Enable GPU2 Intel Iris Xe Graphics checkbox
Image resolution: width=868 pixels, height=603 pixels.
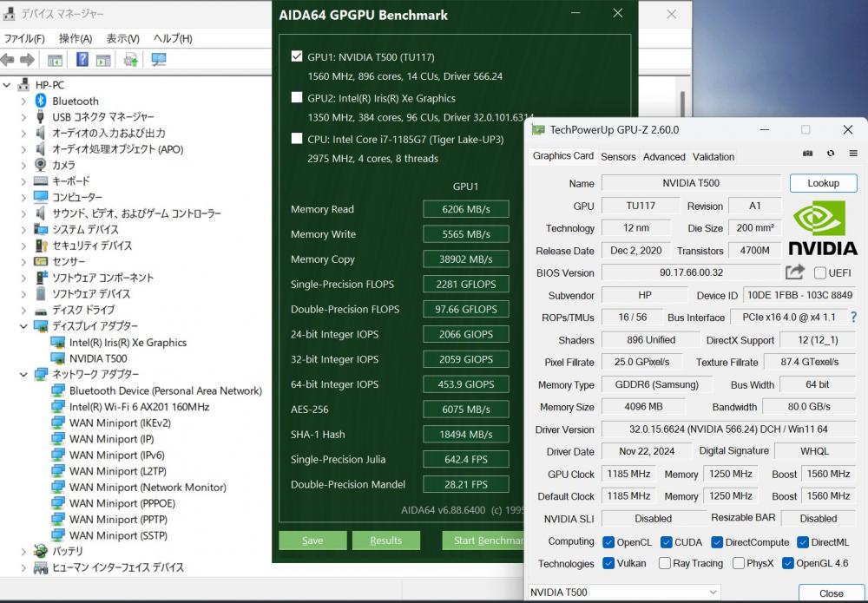coord(297,98)
